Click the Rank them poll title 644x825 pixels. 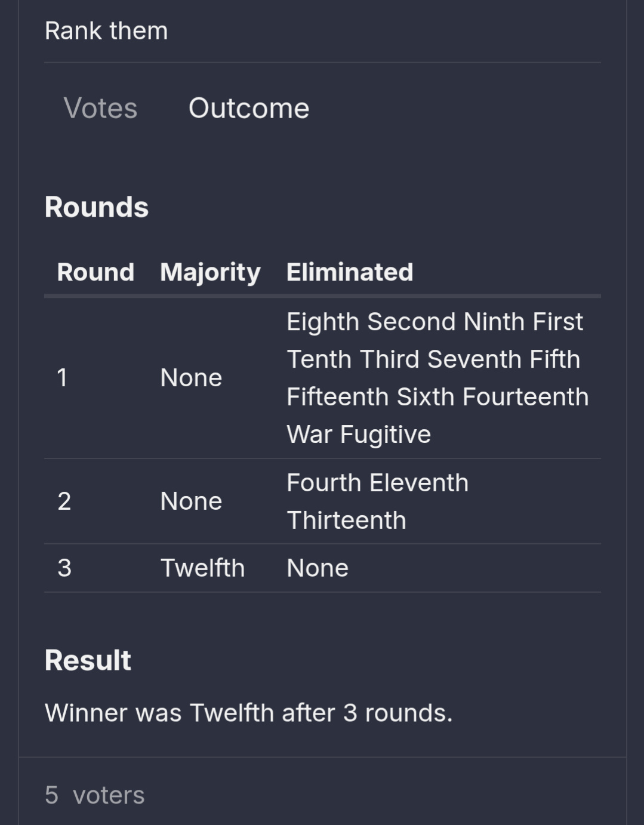[106, 30]
